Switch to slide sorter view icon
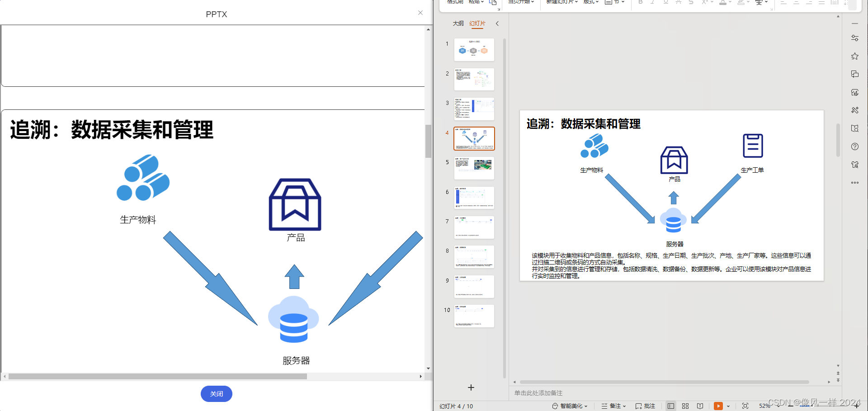Image resolution: width=868 pixels, height=411 pixels. pos(685,406)
